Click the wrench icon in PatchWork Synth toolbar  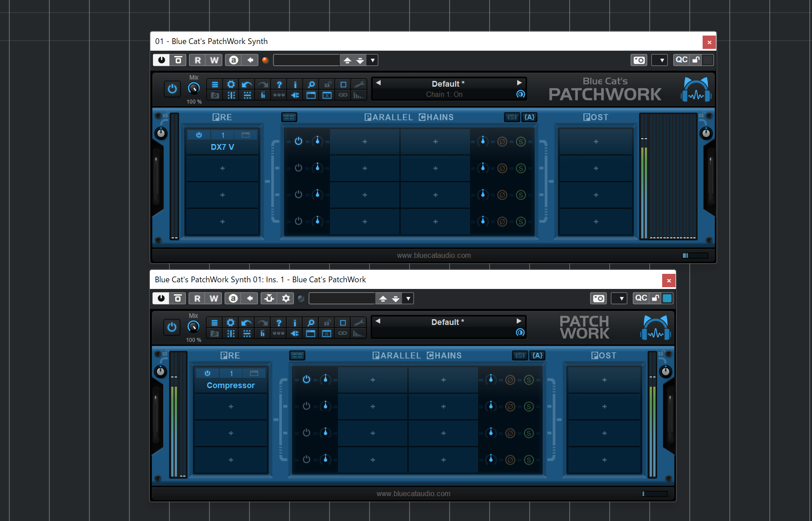(x=359, y=84)
